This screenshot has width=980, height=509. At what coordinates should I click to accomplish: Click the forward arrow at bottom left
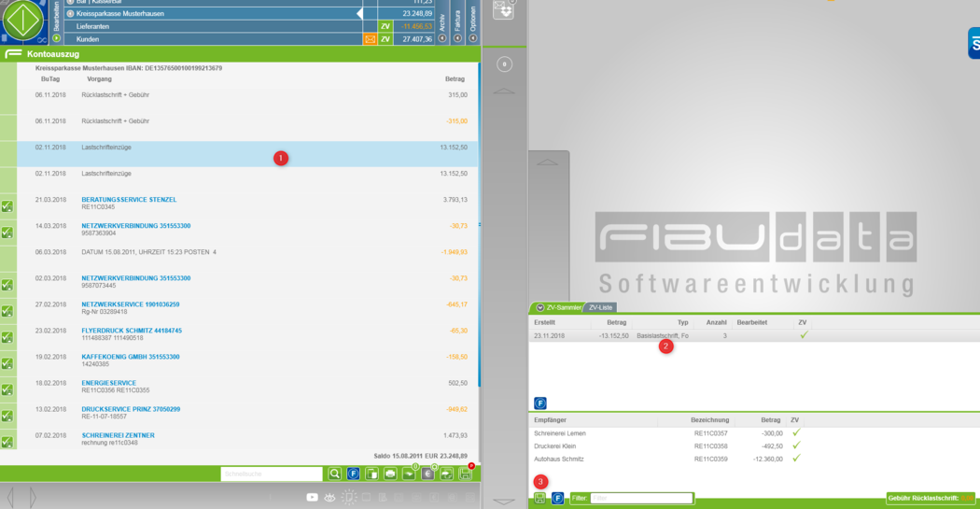coord(33,498)
